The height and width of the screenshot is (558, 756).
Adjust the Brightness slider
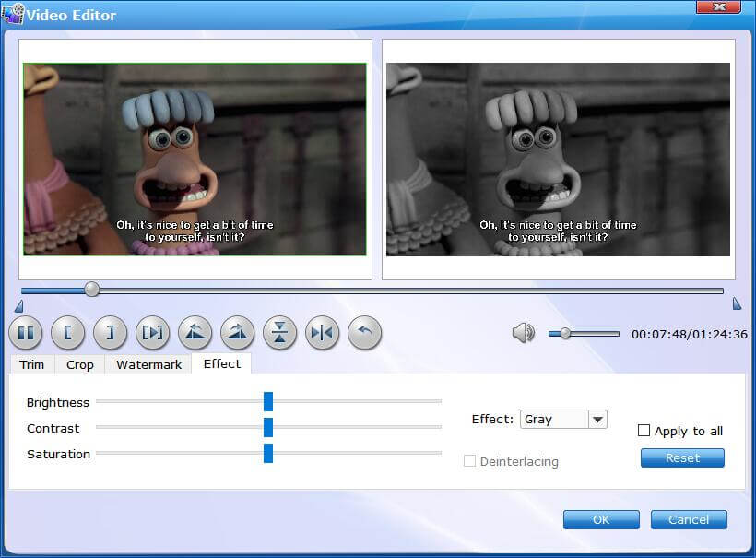[267, 402]
